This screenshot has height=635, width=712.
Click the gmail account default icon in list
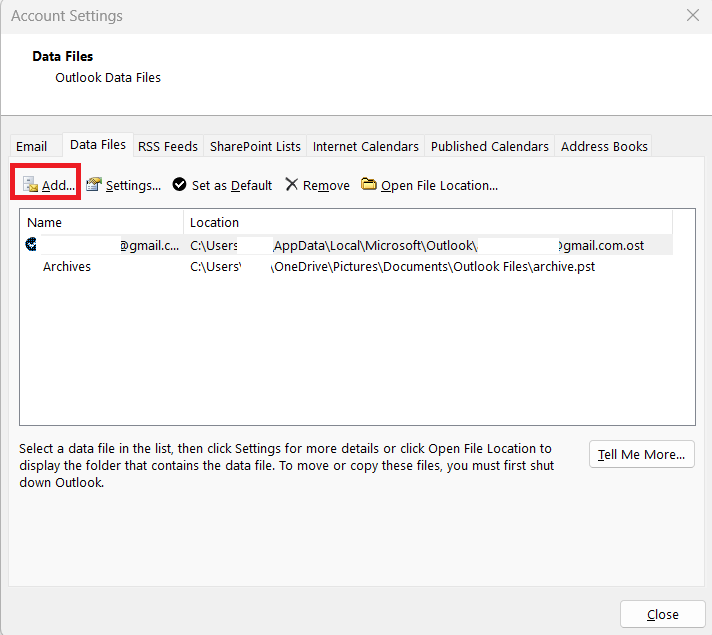click(x=31, y=245)
